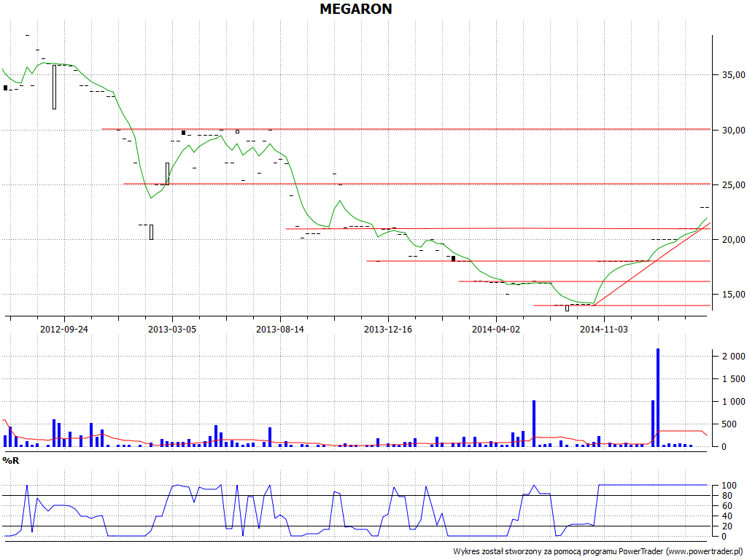Image resolution: width=747 pixels, height=560 pixels.
Task: Select the 2012-09-24 date label
Action: click(64, 329)
